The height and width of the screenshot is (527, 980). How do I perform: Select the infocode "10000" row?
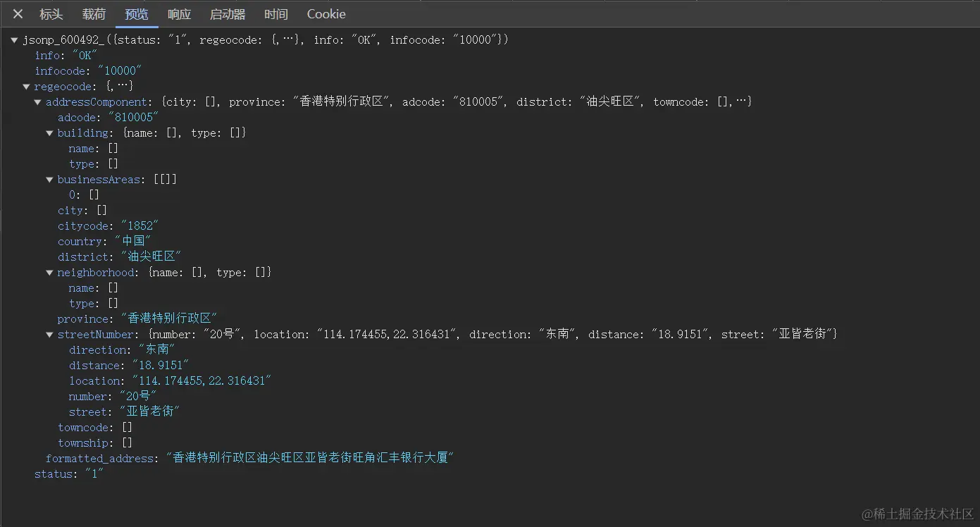(x=88, y=71)
